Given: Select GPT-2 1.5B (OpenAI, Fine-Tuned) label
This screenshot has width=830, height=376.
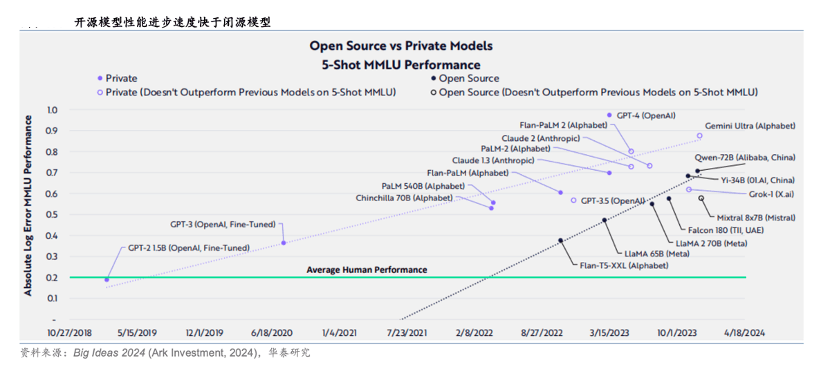Looking at the screenshot, I should (x=188, y=247).
